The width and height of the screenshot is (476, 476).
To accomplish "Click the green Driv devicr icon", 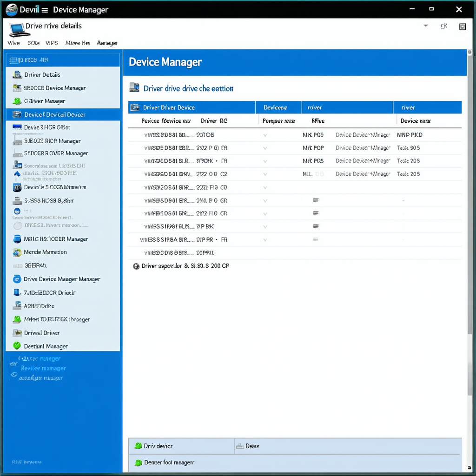I will (x=138, y=446).
